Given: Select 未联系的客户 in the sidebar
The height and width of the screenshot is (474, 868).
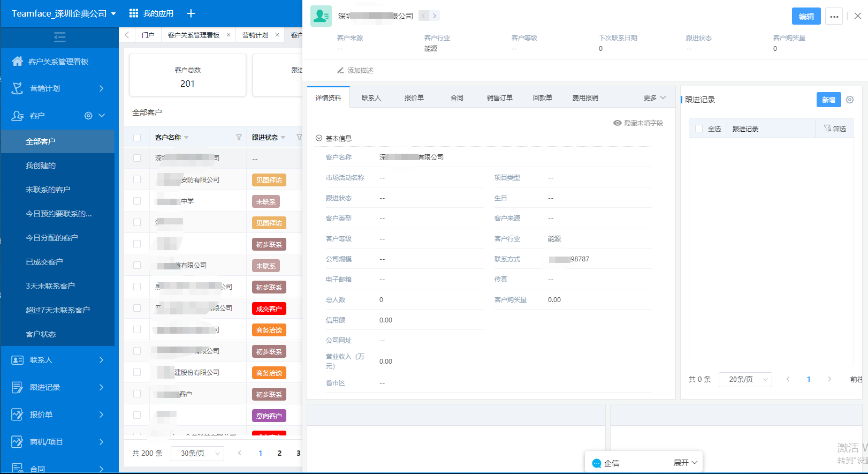Looking at the screenshot, I should [x=48, y=190].
